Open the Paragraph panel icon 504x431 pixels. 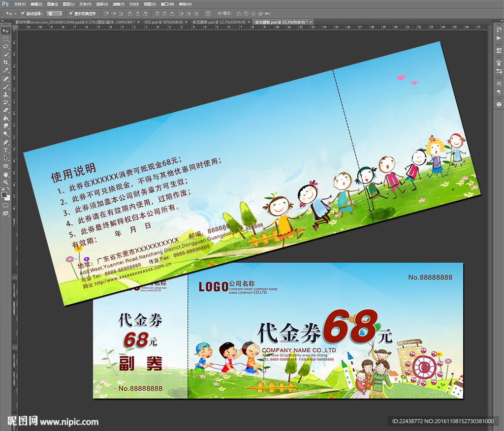tap(499, 92)
